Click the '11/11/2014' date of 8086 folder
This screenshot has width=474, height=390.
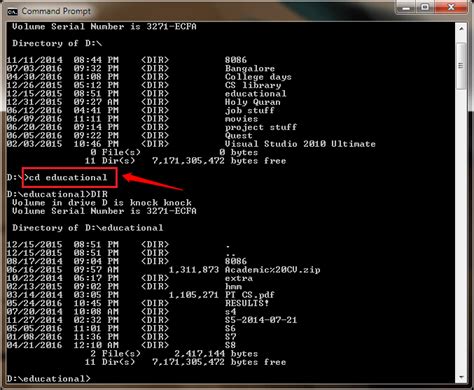tap(35, 60)
